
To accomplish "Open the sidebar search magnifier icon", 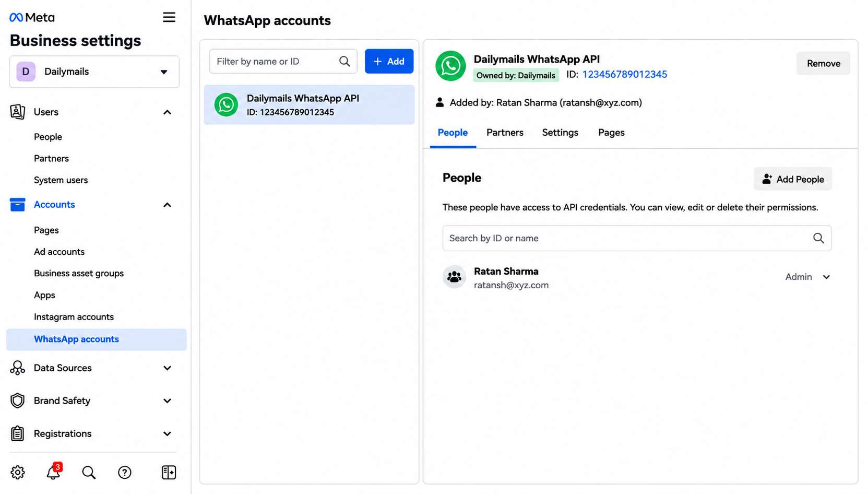I will pos(89,472).
